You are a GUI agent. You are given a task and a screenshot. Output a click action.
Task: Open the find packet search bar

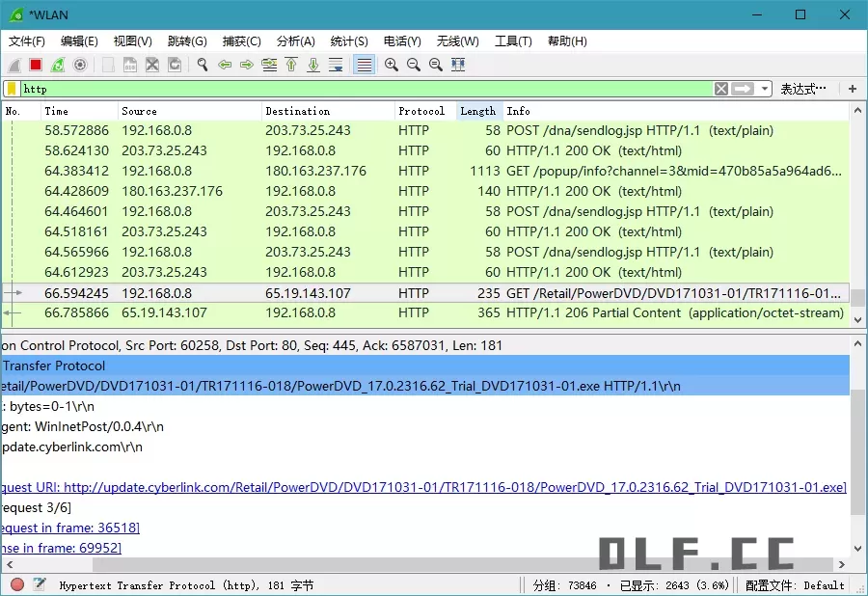coord(202,65)
